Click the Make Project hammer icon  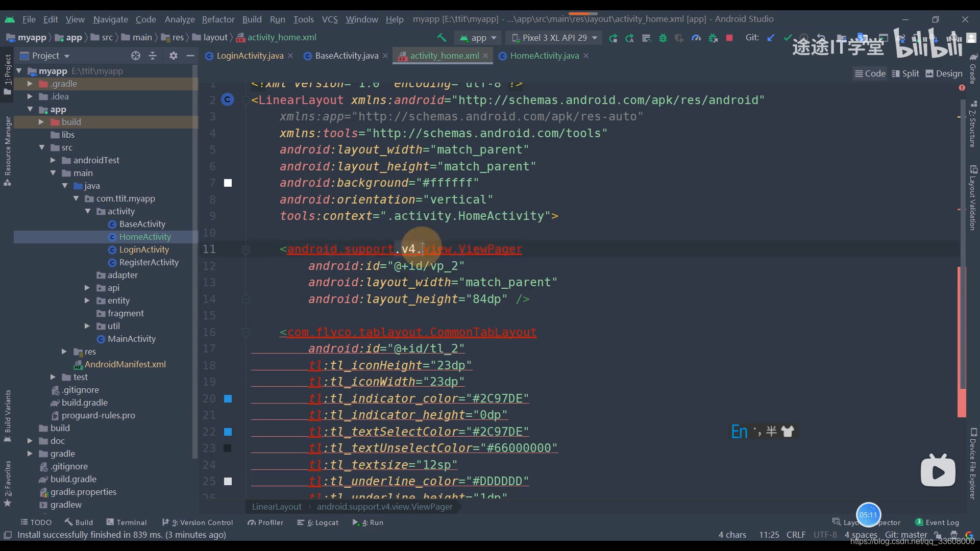pos(442,38)
